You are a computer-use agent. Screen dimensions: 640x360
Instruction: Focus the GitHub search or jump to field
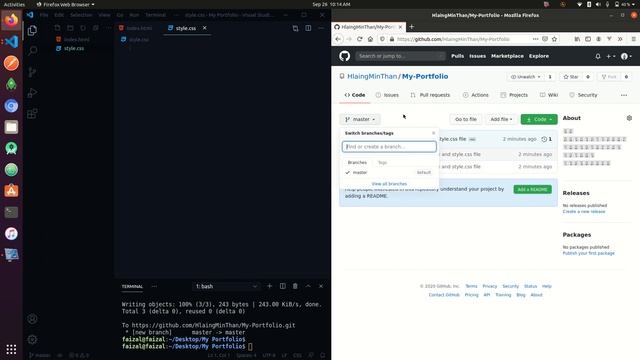[400, 56]
